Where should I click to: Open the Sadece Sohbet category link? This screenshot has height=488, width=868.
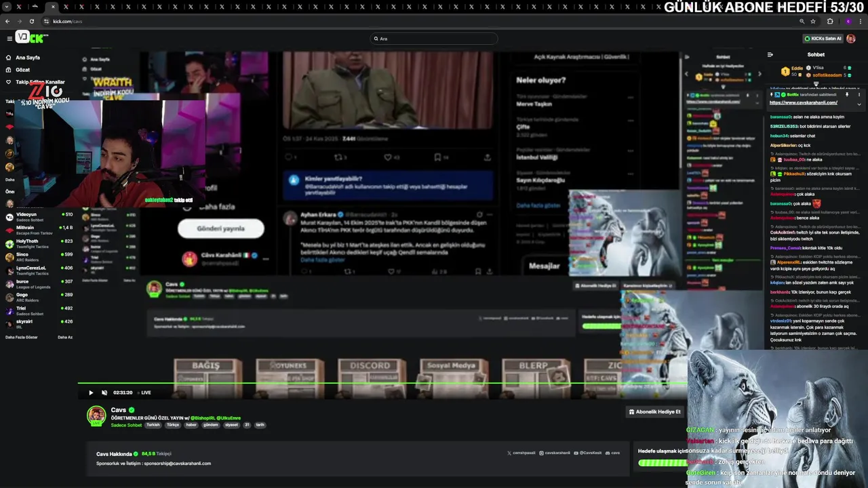(x=126, y=425)
